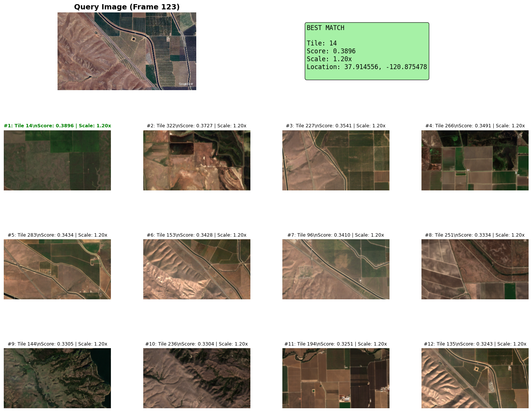532x412 pixels.
Task: Select the #3 Tile 227 thumbnail
Action: 336,160
